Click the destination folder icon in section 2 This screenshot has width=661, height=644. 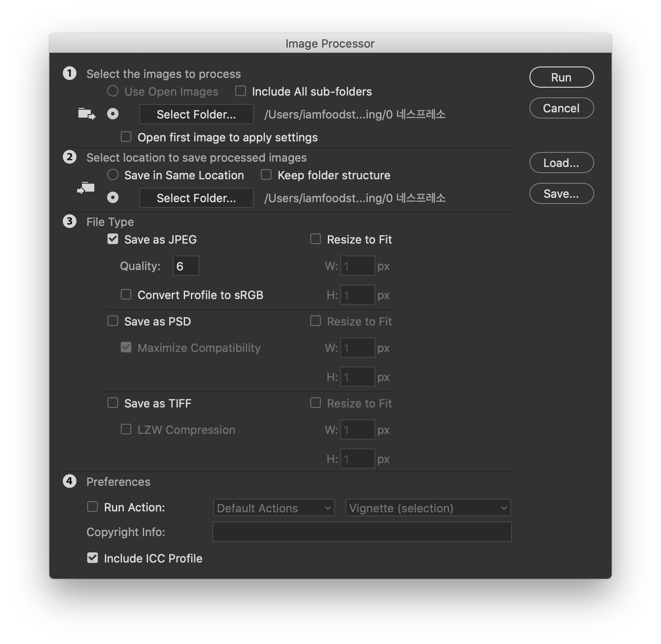86,188
